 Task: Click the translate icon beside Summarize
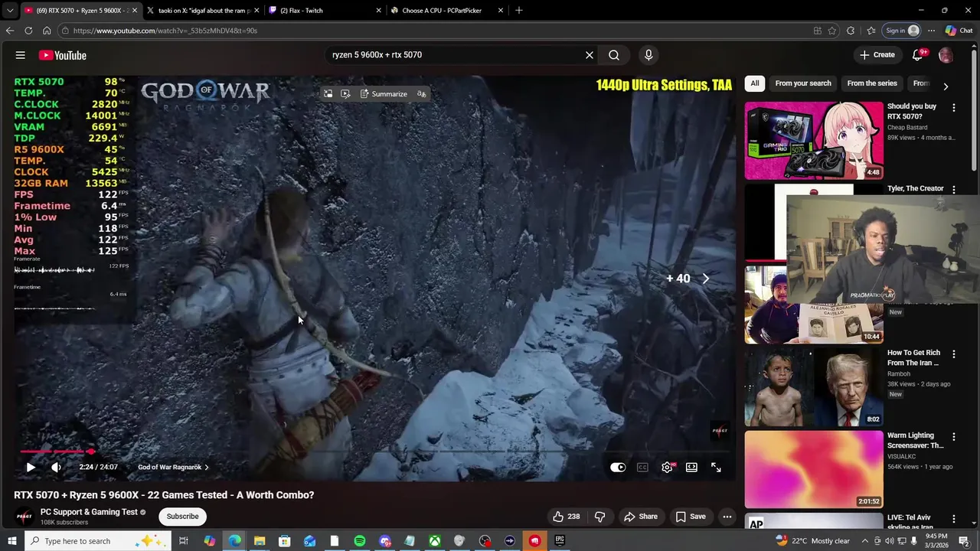[x=421, y=94]
